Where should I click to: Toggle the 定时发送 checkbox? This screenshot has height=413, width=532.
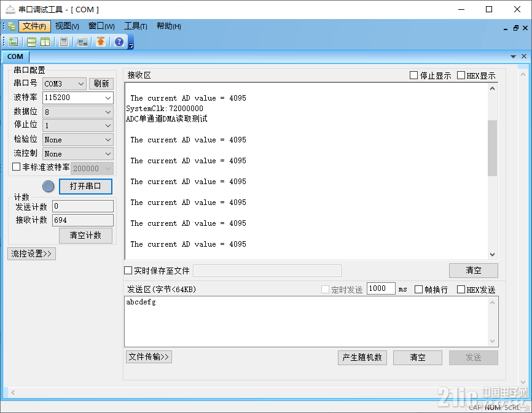pos(325,289)
